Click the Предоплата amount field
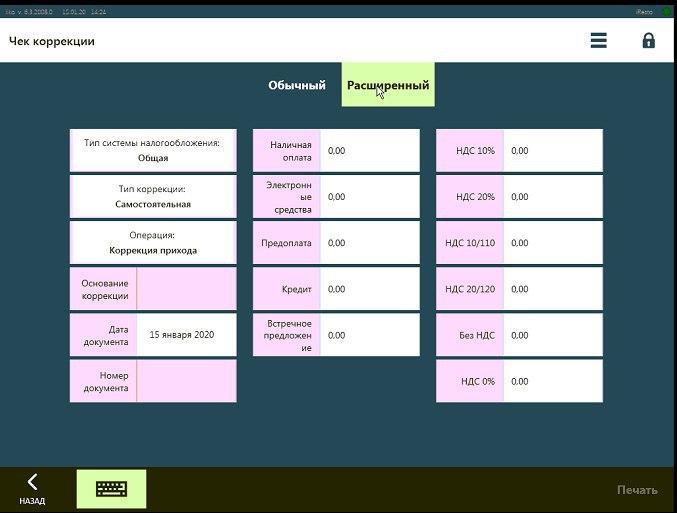The image size is (677, 513). tap(370, 243)
